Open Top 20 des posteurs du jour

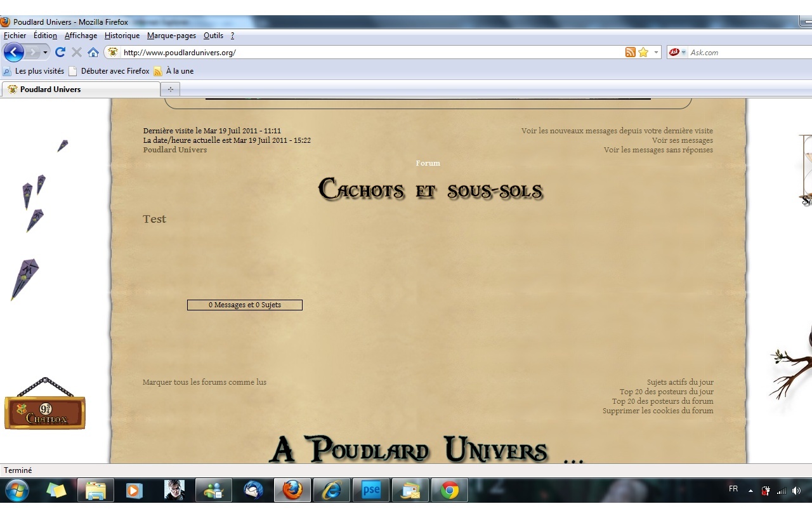[x=666, y=392]
